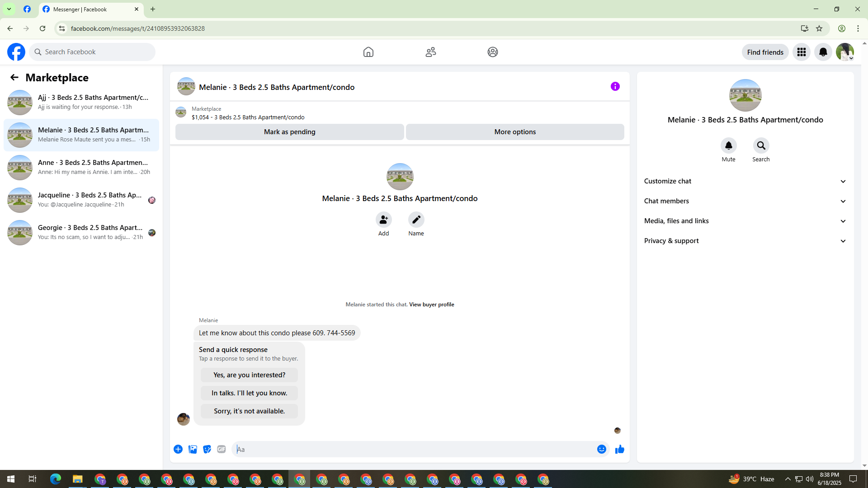Expand Media, files and links section
868x488 pixels.
point(745,221)
